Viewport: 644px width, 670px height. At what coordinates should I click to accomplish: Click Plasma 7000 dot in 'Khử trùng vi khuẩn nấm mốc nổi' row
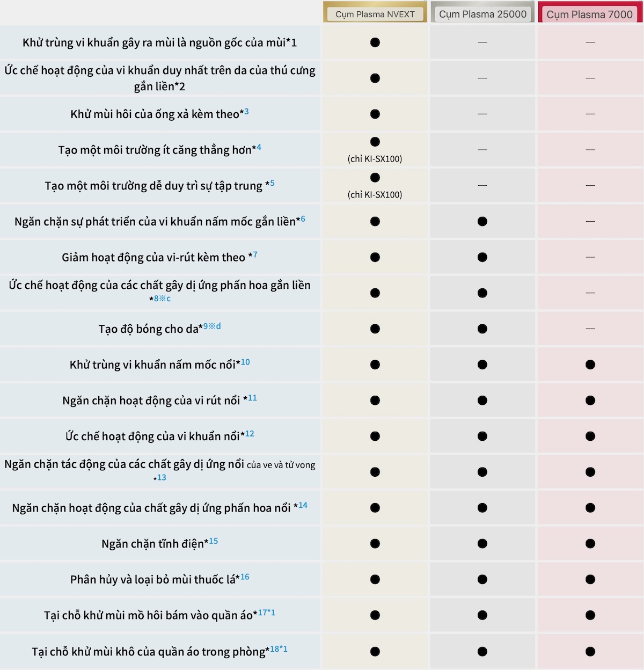point(590,365)
